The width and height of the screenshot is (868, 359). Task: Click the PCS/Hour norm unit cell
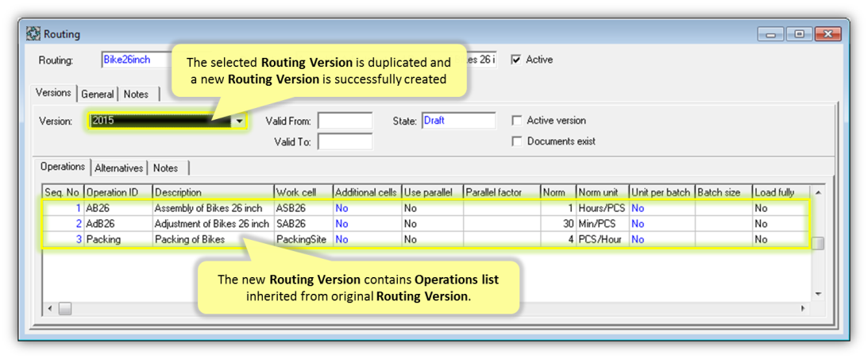coord(602,239)
